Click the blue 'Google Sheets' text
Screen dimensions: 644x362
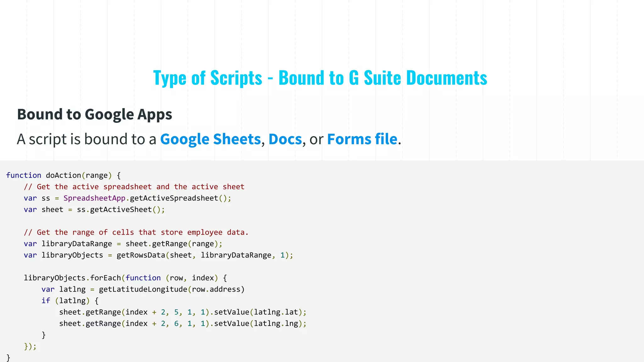(211, 139)
